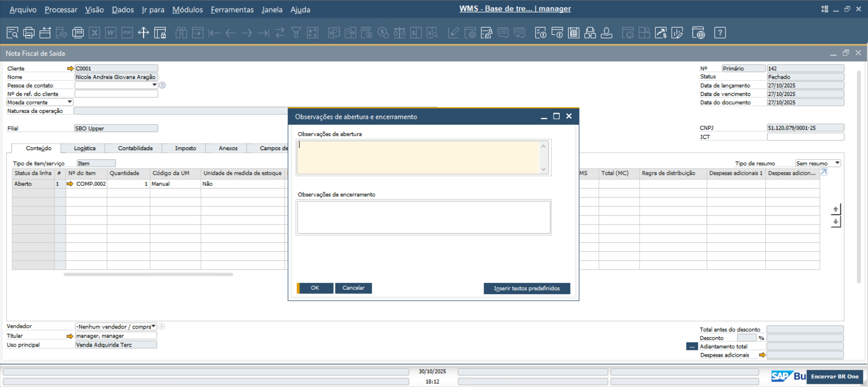The height and width of the screenshot is (387, 868).
Task: Move row down with the down arrow
Action: click(x=836, y=222)
